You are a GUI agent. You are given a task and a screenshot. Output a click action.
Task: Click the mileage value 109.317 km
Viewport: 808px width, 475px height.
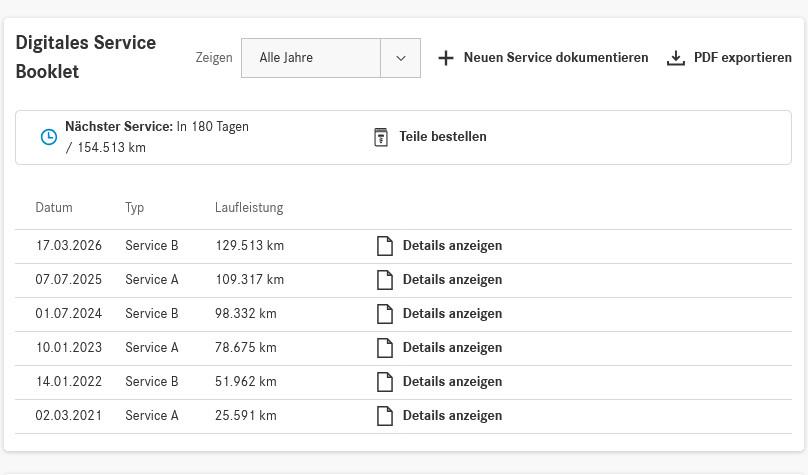tap(249, 280)
